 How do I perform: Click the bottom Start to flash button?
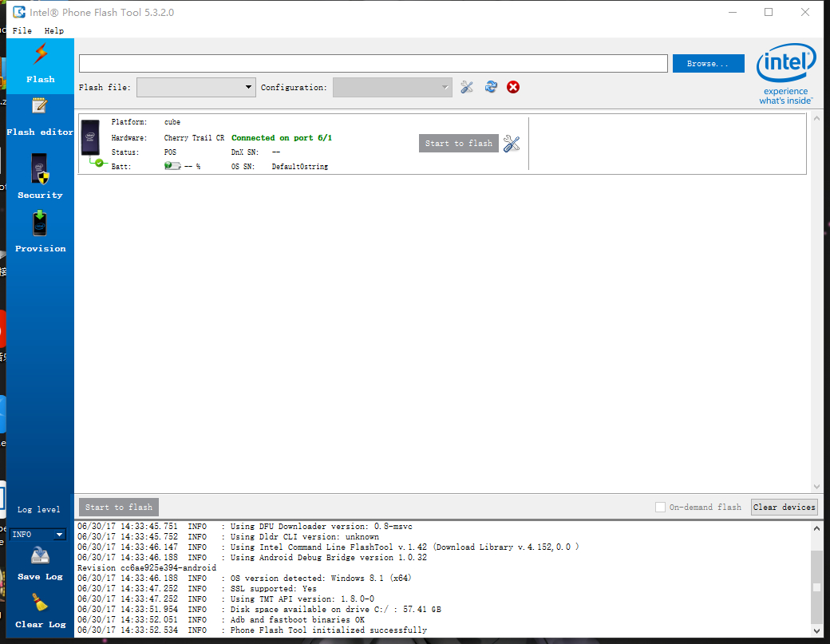tap(119, 507)
